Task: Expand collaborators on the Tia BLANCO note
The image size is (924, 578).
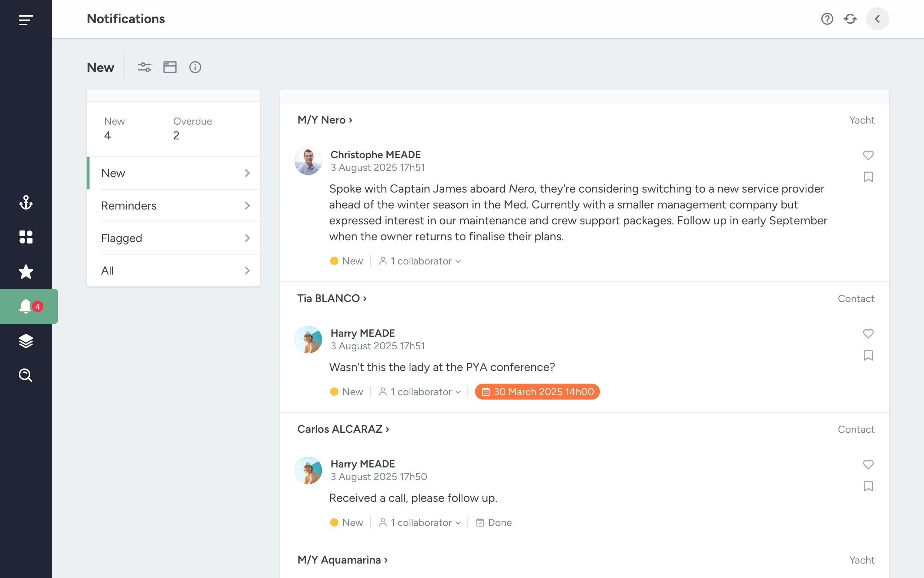Action: 420,392
